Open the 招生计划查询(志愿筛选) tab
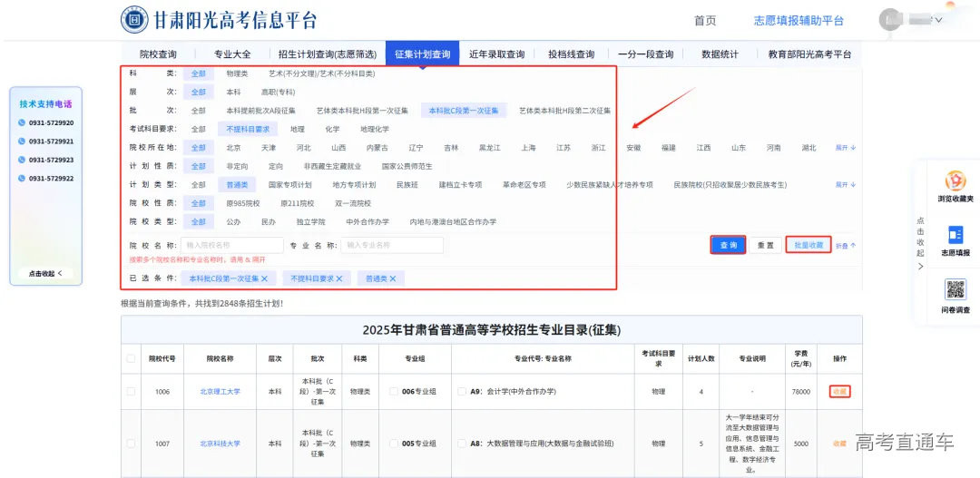The height and width of the screenshot is (478, 980). point(328,54)
